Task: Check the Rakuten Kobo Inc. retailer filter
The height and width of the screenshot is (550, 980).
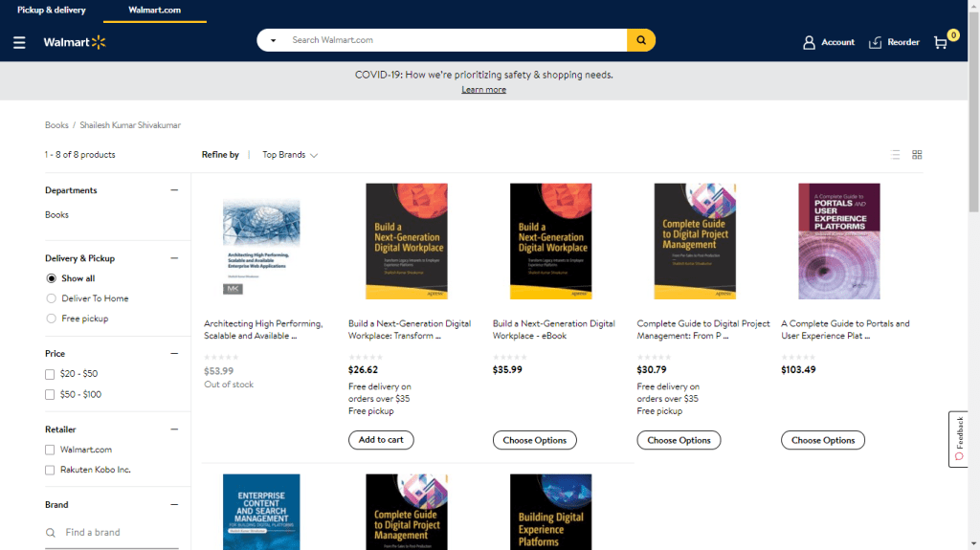Action: pos(50,470)
